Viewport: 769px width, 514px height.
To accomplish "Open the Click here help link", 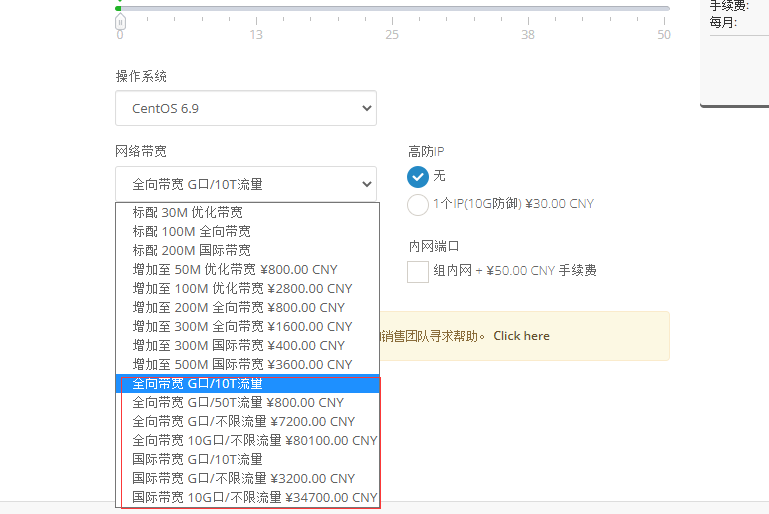I will (521, 336).
